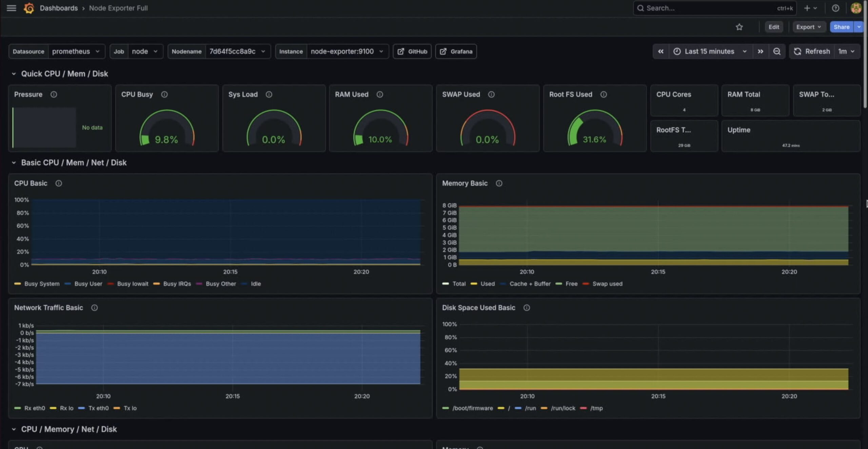Open the Last 15 minutes time picker
Image resolution: width=868 pixels, height=449 pixels.
pyautogui.click(x=710, y=51)
